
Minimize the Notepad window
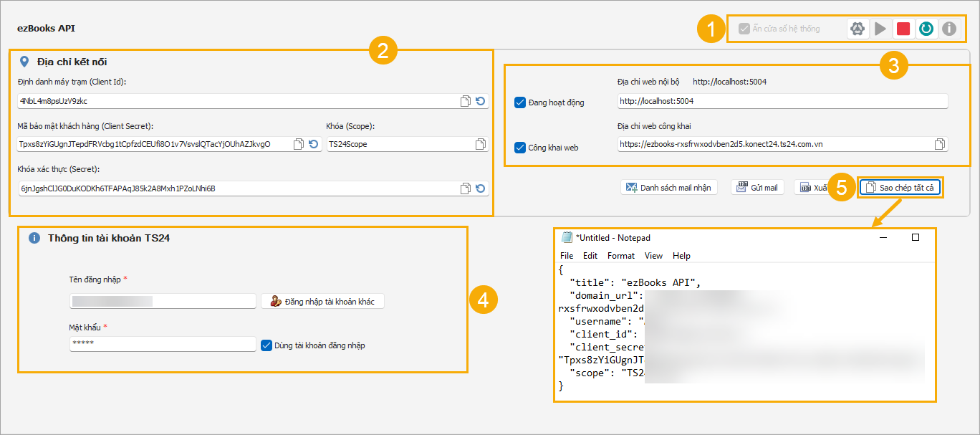882,237
